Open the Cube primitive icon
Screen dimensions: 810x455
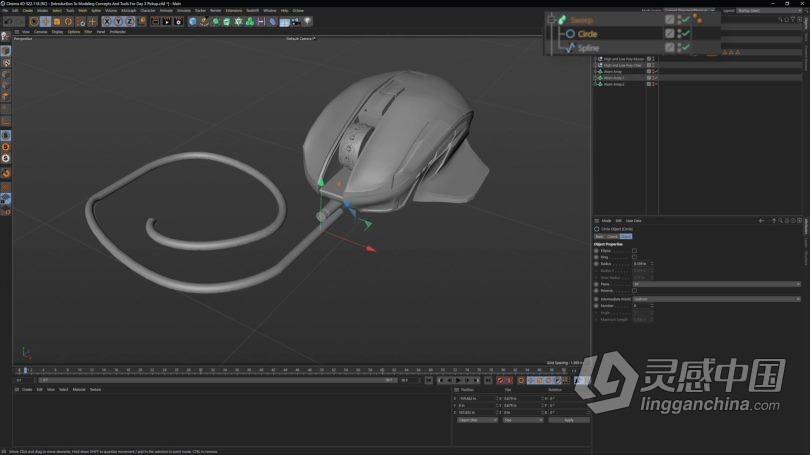pos(193,22)
